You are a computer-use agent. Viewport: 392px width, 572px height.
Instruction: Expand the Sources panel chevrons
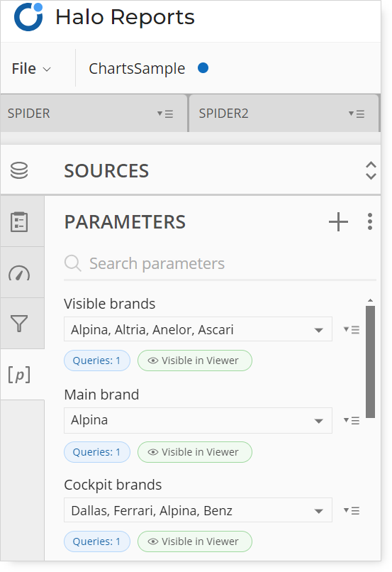pyautogui.click(x=371, y=170)
